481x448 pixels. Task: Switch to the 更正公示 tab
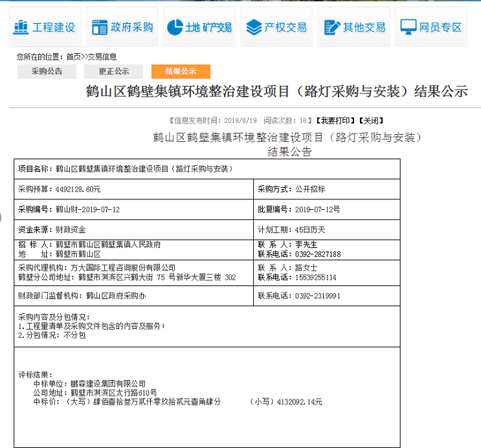(114, 71)
